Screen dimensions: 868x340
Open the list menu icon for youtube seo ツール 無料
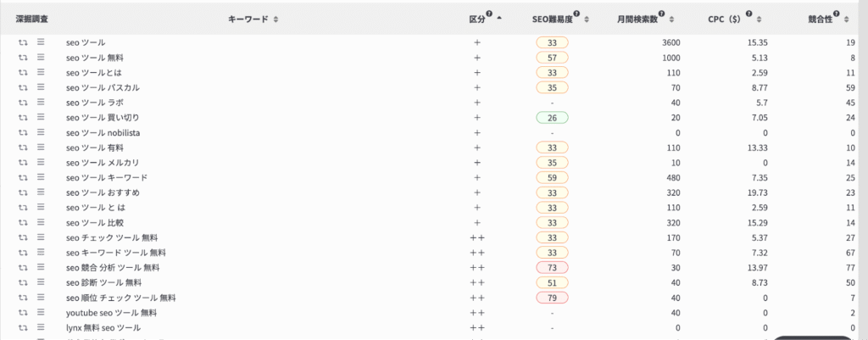point(41,313)
